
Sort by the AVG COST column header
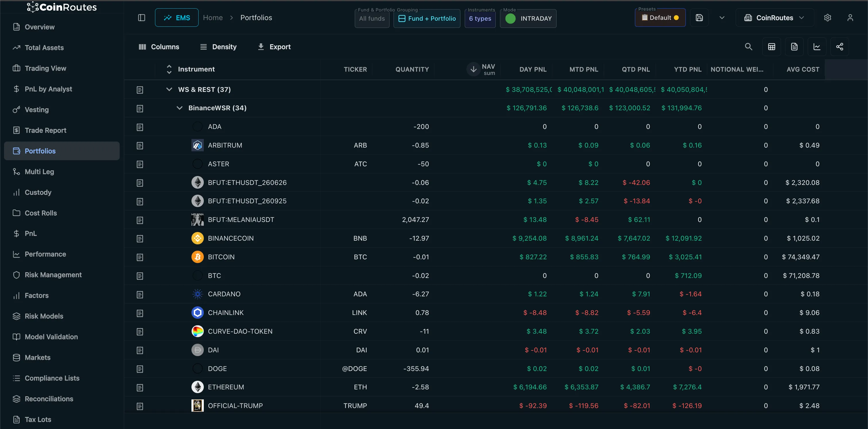click(x=803, y=69)
